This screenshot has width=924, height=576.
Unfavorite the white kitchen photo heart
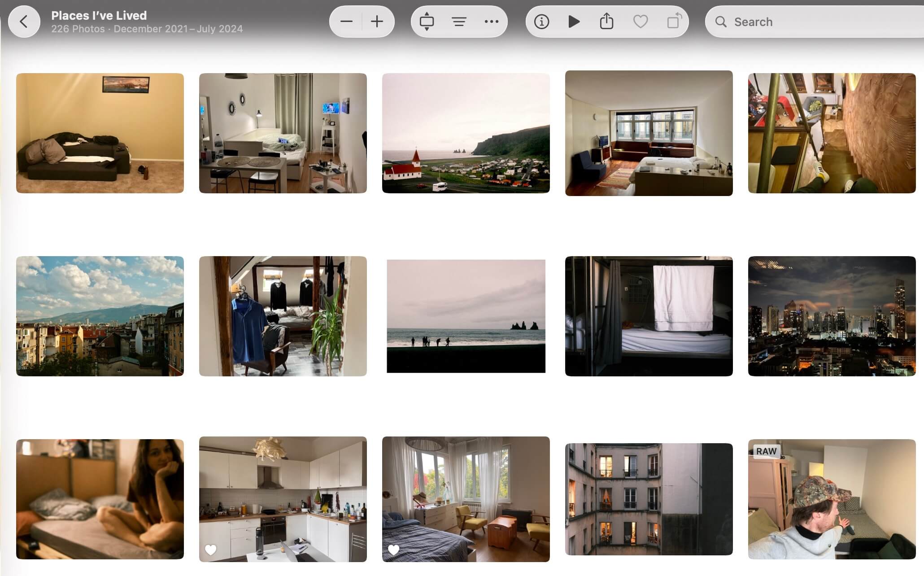210,550
